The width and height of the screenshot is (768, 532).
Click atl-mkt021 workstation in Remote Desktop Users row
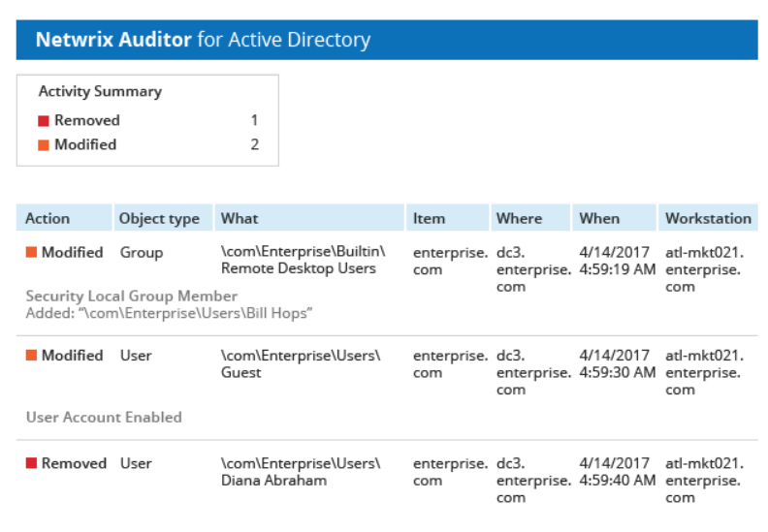click(704, 269)
